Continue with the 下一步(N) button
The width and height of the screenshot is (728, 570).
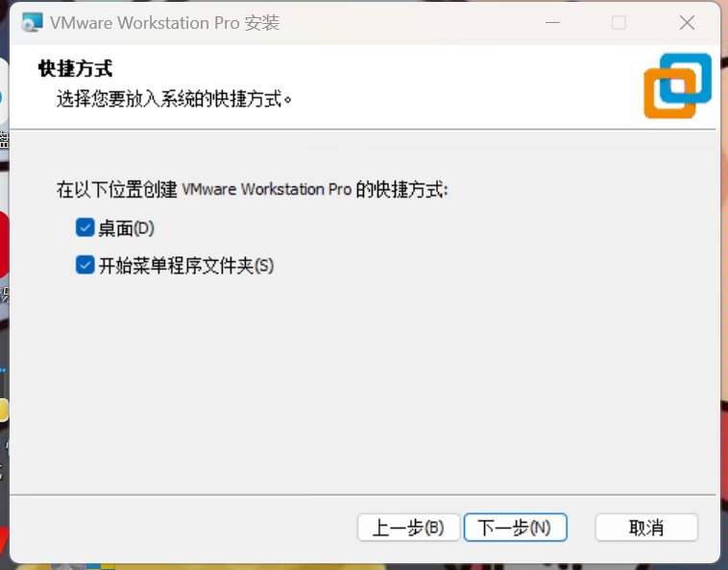pos(516,528)
